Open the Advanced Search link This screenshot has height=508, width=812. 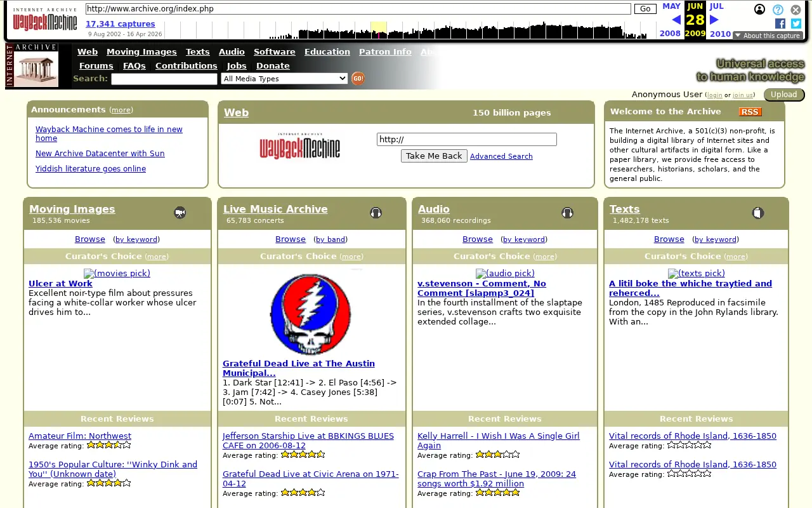pyautogui.click(x=501, y=156)
